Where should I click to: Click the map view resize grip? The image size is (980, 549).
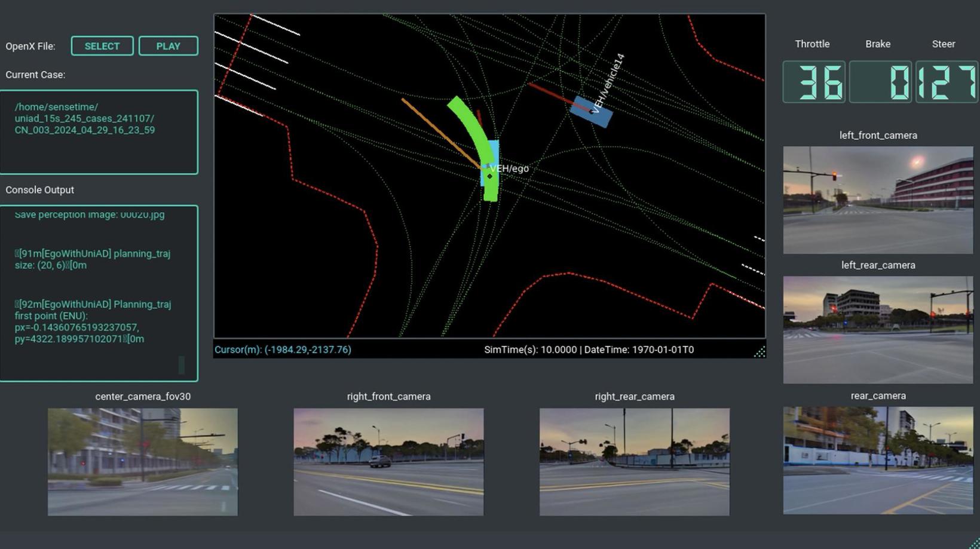(759, 352)
